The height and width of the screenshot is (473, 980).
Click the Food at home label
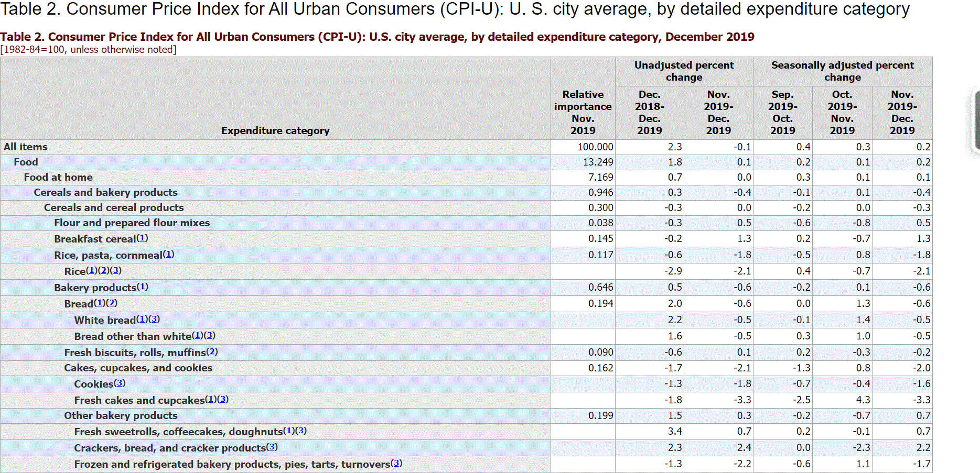(x=58, y=177)
